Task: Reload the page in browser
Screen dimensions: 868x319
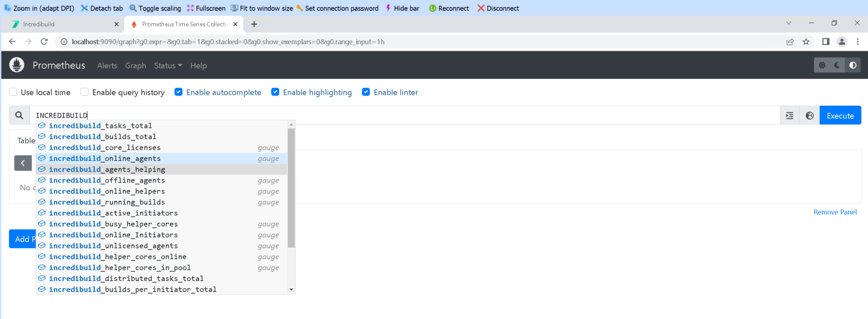Action: coord(44,42)
